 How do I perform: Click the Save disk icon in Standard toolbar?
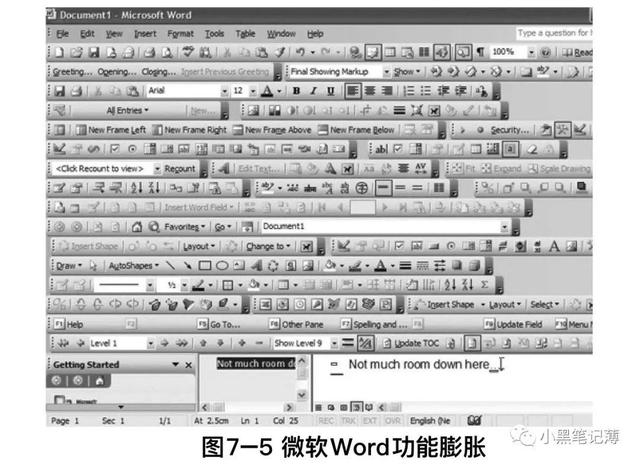[x=94, y=52]
